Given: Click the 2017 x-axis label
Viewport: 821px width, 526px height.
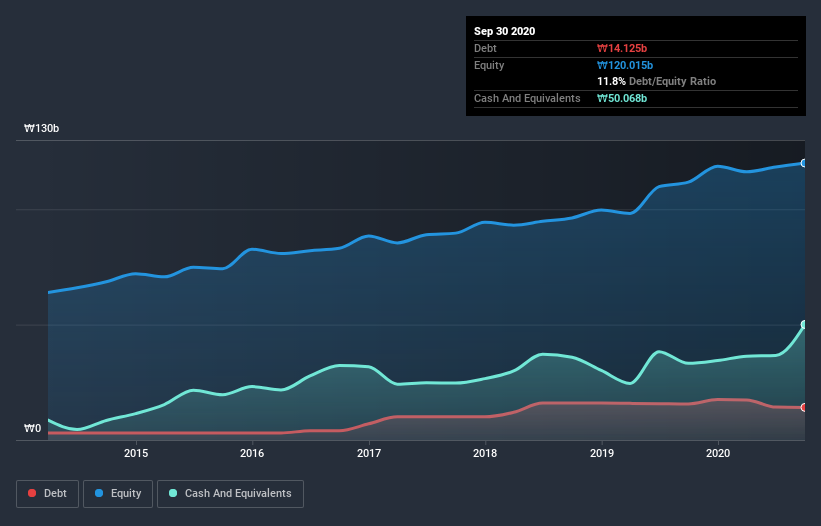Looking at the screenshot, I should click(x=369, y=453).
